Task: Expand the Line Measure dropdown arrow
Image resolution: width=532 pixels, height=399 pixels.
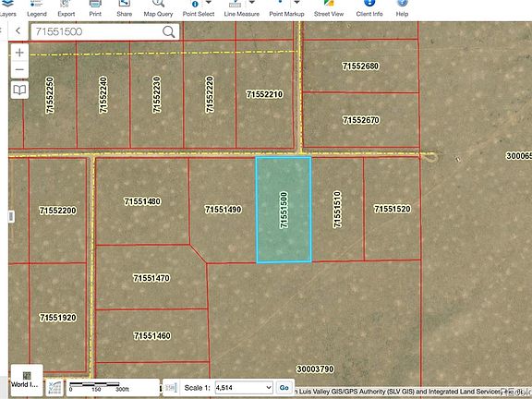Action: point(252,3)
